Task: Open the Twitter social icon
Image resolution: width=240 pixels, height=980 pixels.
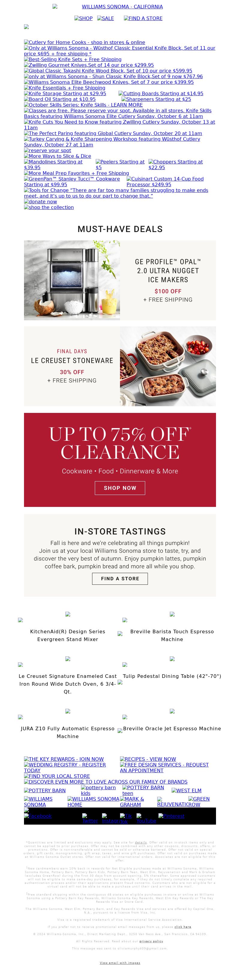Action: (90, 818)
